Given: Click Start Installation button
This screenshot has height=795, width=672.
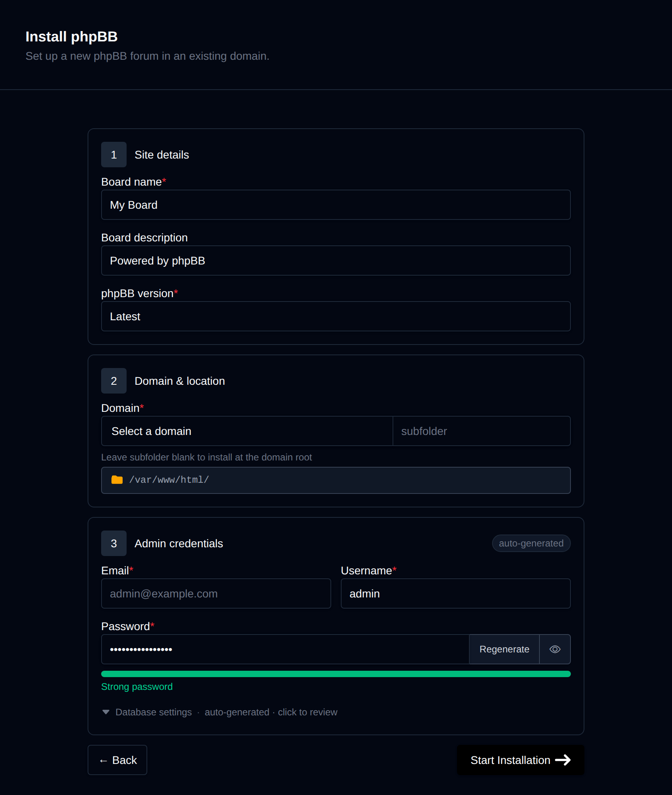Looking at the screenshot, I should 520,760.
